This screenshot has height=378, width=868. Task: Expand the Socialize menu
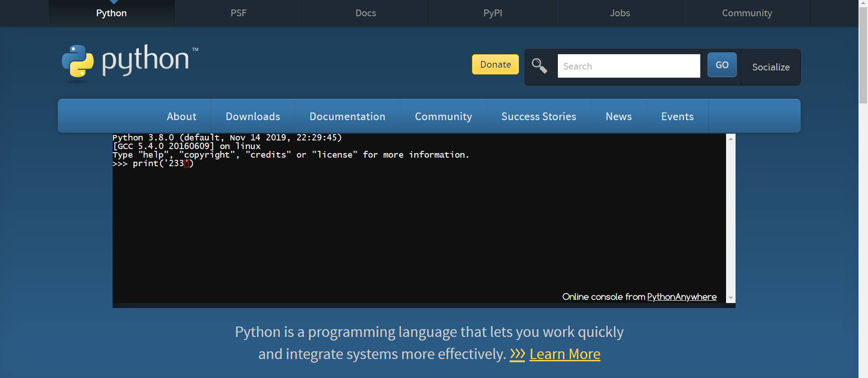[771, 67]
